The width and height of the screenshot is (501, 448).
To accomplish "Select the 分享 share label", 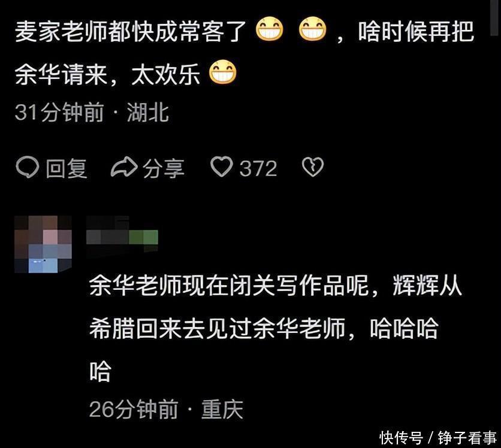I will [163, 168].
